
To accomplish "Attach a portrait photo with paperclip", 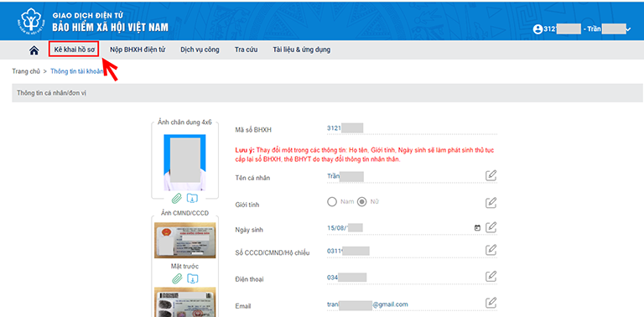I will click(x=177, y=198).
